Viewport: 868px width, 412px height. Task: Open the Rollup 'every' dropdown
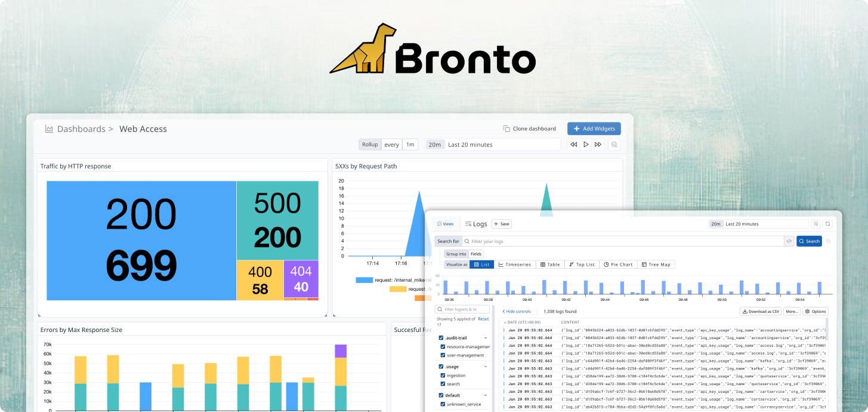point(391,144)
